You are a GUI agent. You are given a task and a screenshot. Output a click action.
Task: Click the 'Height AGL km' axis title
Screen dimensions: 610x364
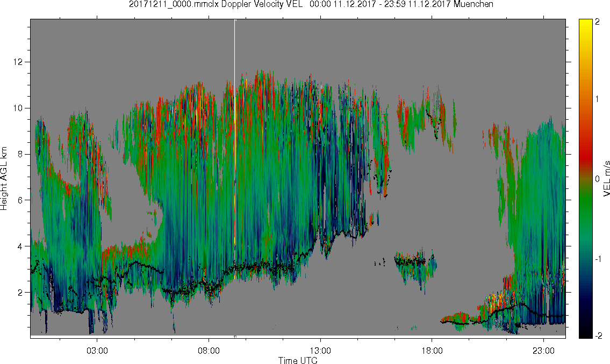pyautogui.click(x=4, y=179)
